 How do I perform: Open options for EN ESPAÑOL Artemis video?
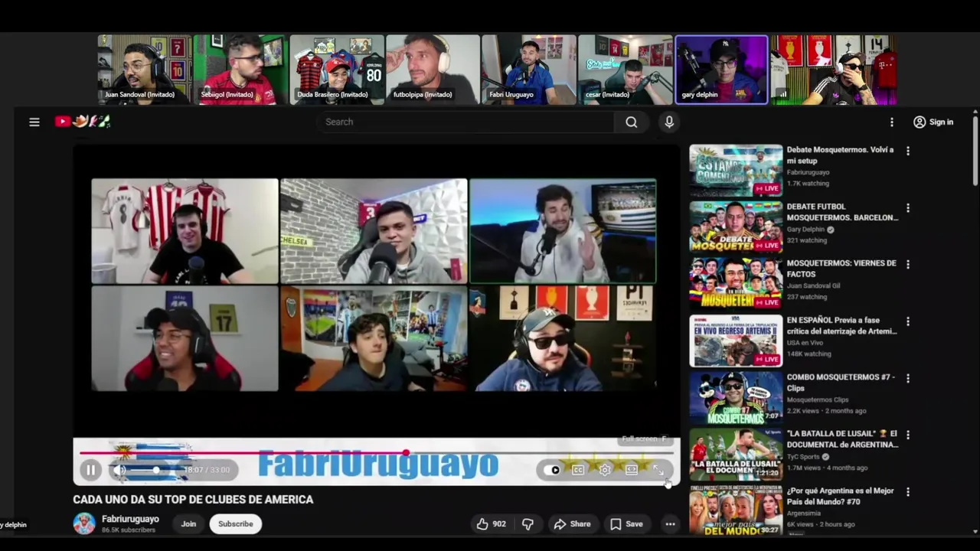pyautogui.click(x=908, y=321)
